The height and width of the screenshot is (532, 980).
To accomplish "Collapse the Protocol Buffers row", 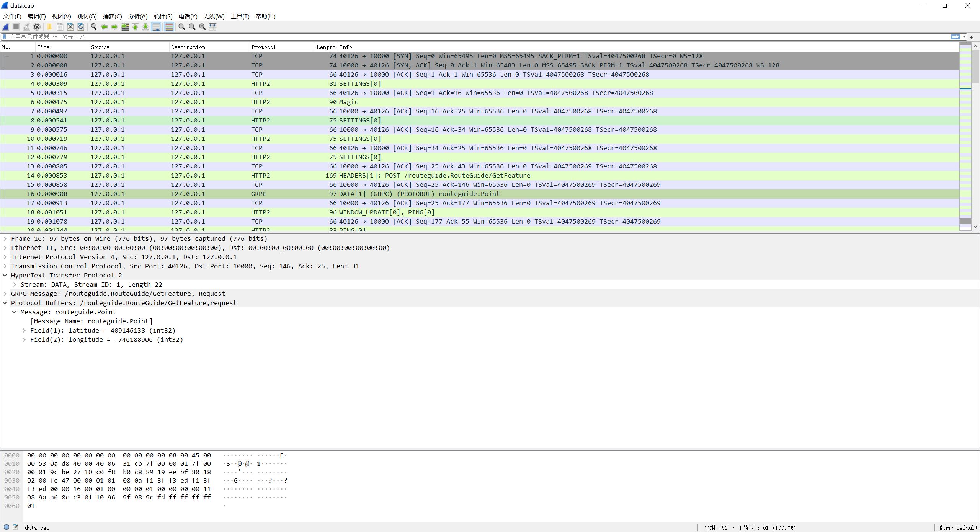I will (5, 303).
